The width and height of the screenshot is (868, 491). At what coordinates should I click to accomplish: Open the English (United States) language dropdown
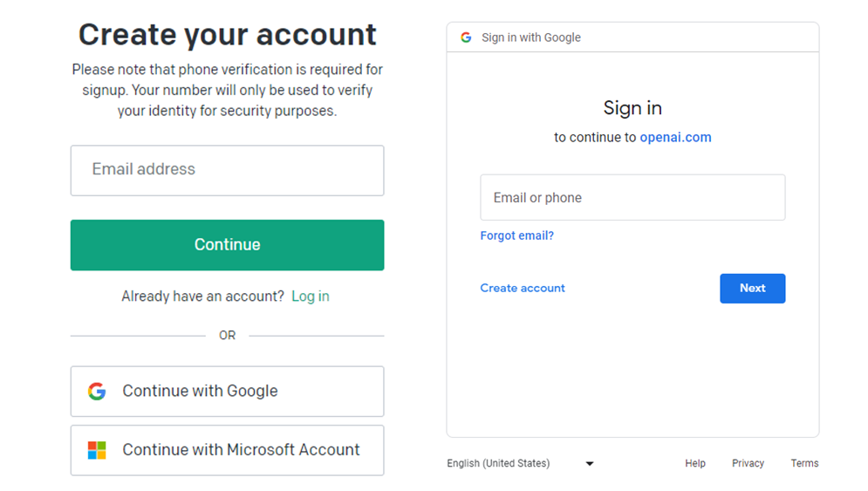(520, 463)
